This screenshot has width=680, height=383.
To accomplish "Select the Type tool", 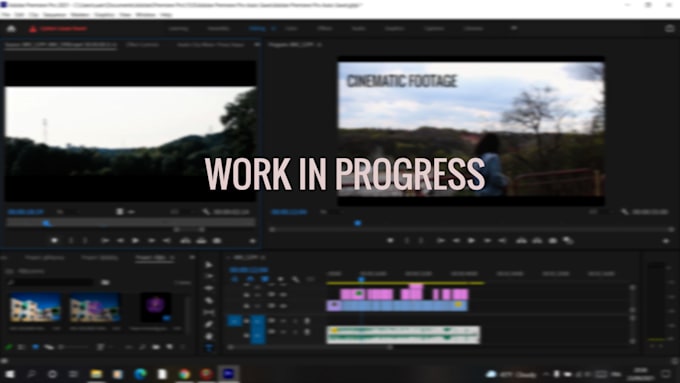I will [209, 347].
